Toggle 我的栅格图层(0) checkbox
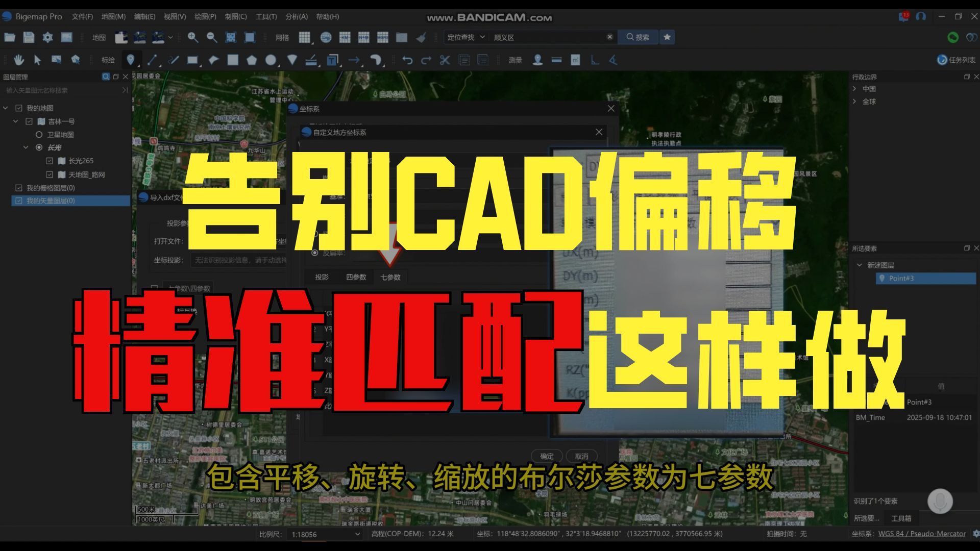The width and height of the screenshot is (980, 551). coord(19,188)
